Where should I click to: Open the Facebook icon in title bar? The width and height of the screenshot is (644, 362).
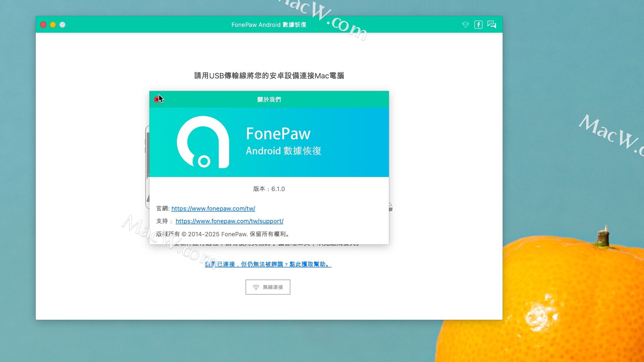click(x=478, y=25)
